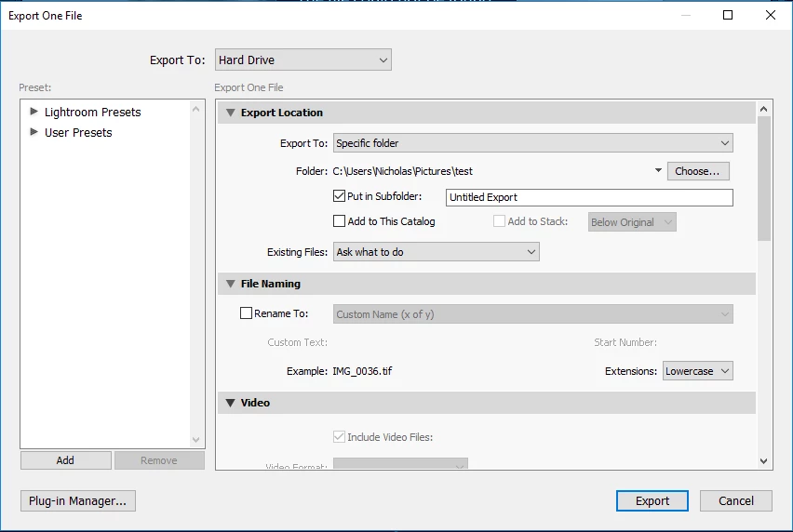
Task: Click the settings panel scroll up arrow
Action: pos(763,109)
